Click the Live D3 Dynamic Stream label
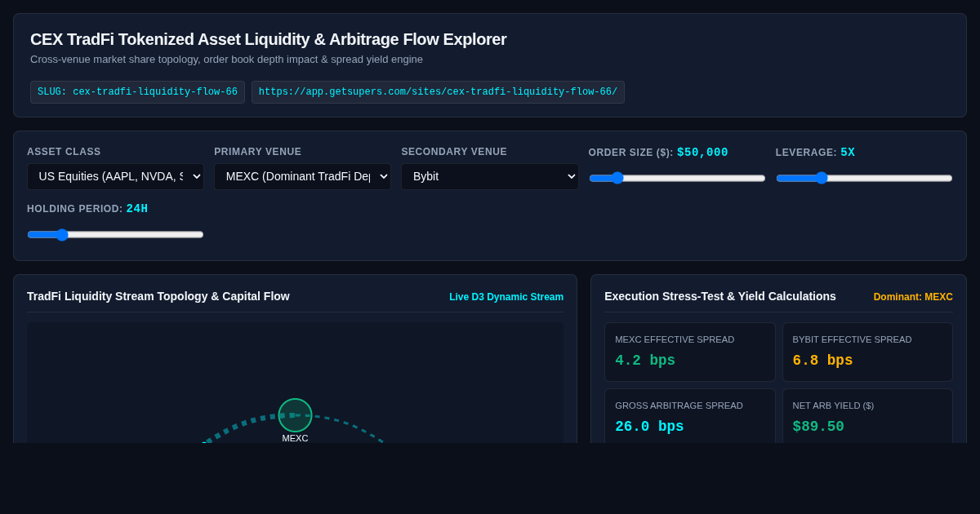This screenshot has height=514, width=980. pyautogui.click(x=506, y=297)
